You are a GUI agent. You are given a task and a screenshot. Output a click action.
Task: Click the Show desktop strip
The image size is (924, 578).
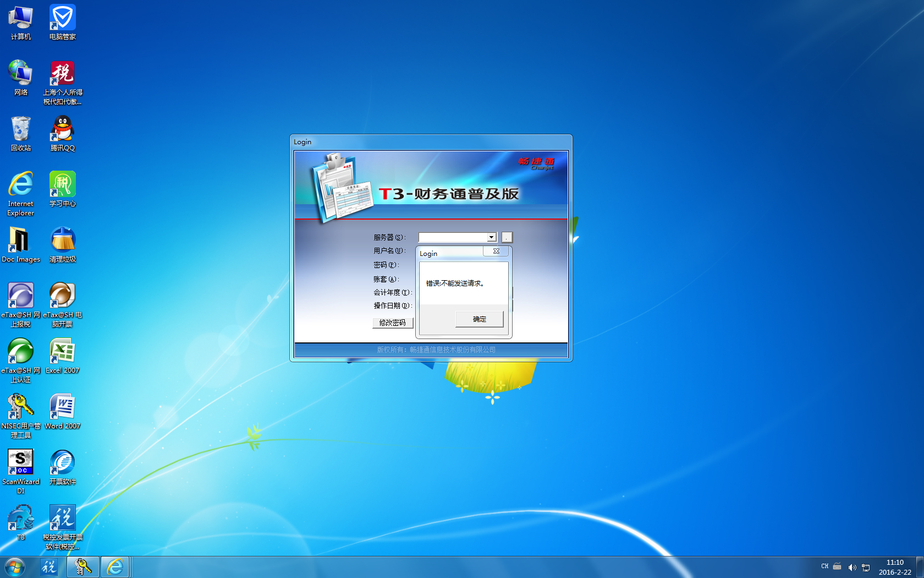click(920, 567)
